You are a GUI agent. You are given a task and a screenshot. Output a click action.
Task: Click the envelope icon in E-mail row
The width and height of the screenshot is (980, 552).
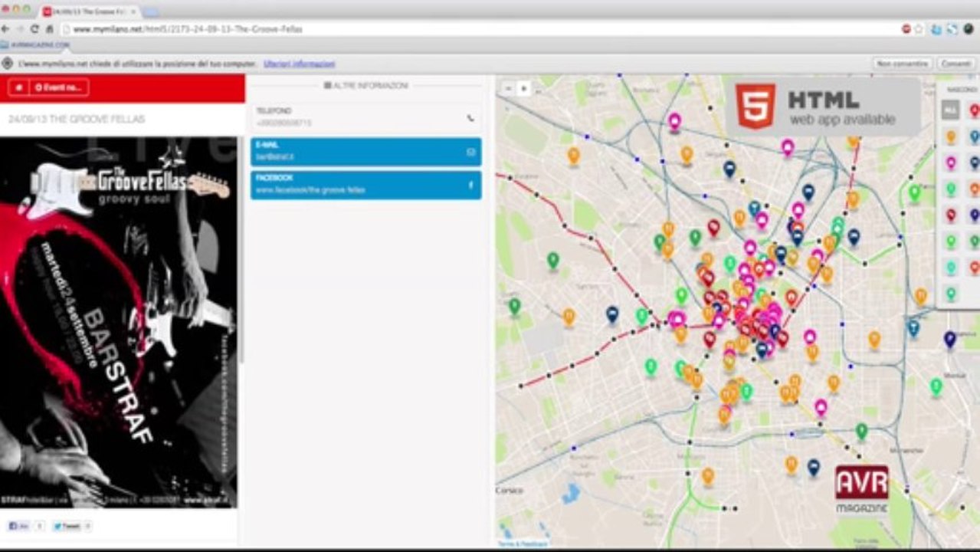470,152
